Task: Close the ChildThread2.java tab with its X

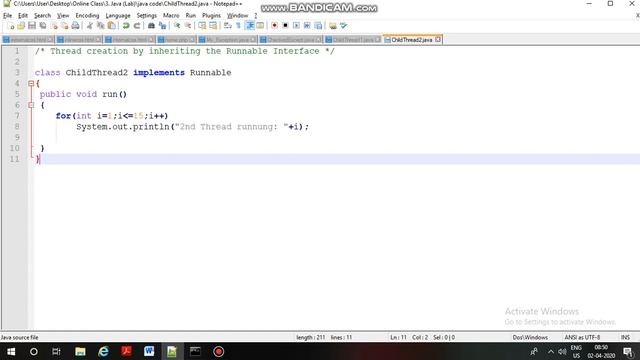Action: [x=438, y=40]
